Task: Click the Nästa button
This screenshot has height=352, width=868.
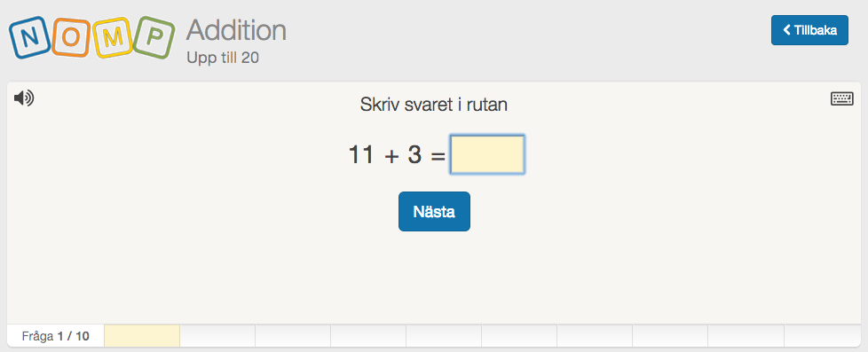Action: (x=434, y=211)
